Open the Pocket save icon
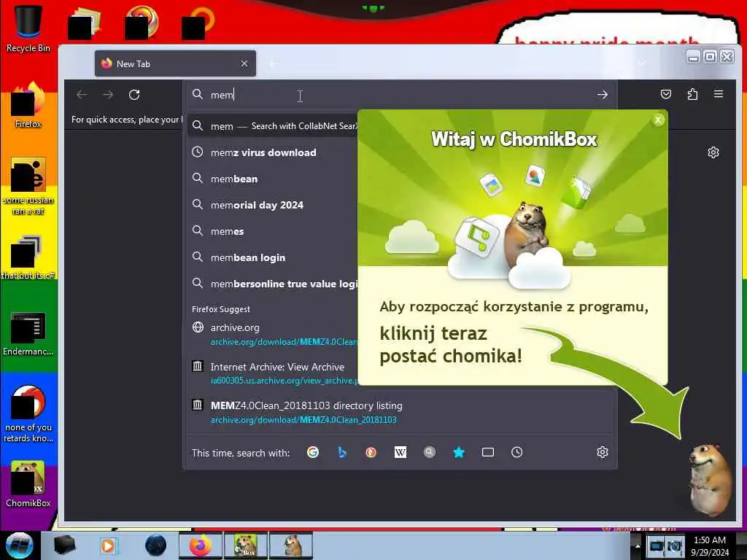Image resolution: width=747 pixels, height=560 pixels. [666, 94]
